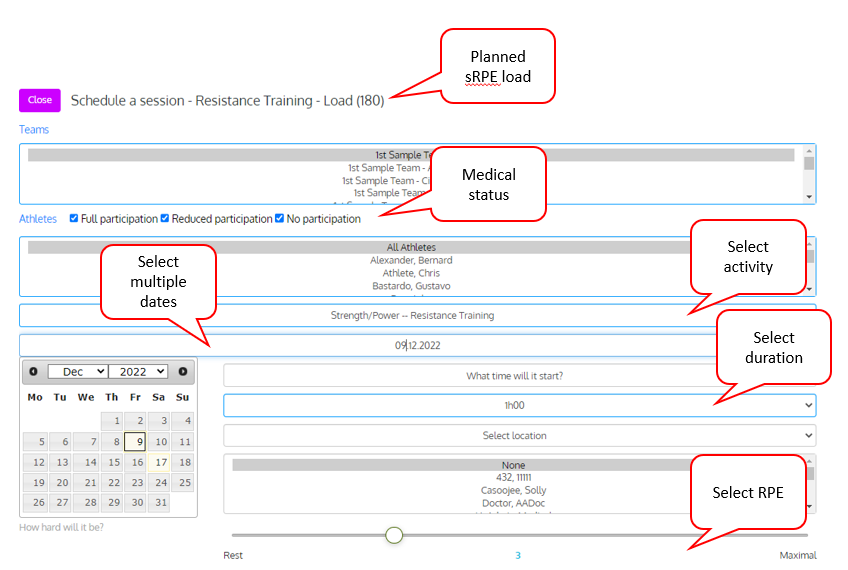Pick December 5 in calendar
This screenshot has width=848, height=570.
tap(34, 441)
